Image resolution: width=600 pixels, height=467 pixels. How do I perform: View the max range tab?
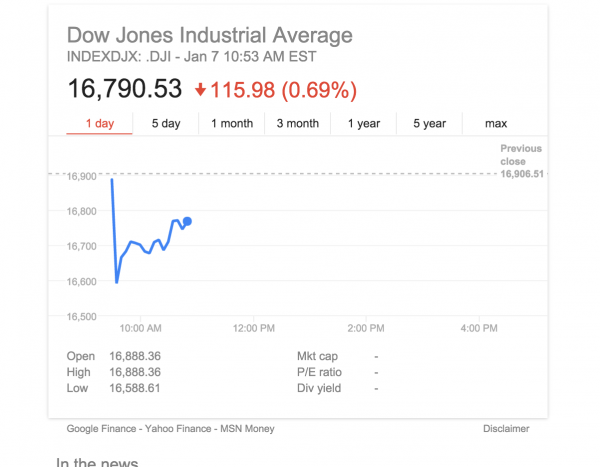click(x=496, y=124)
